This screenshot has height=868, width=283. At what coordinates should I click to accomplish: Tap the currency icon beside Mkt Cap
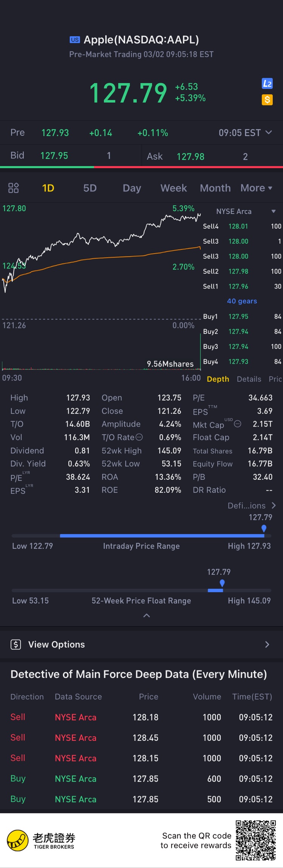click(x=238, y=424)
